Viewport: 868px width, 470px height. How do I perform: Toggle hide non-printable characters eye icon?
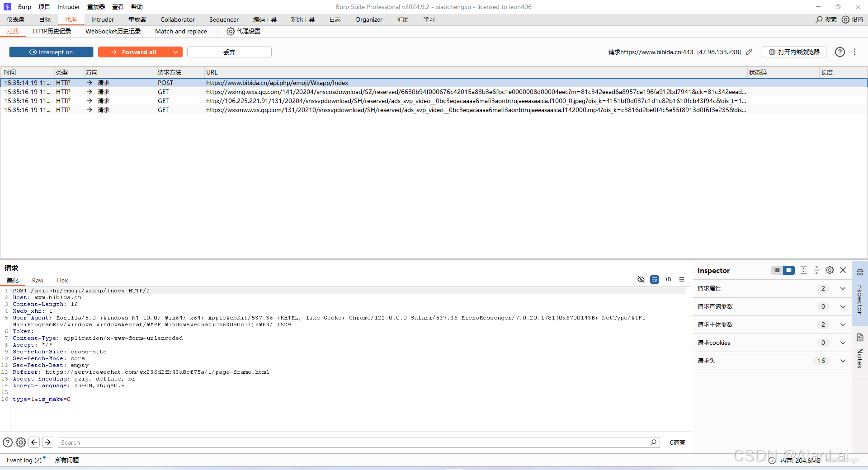[x=641, y=279]
